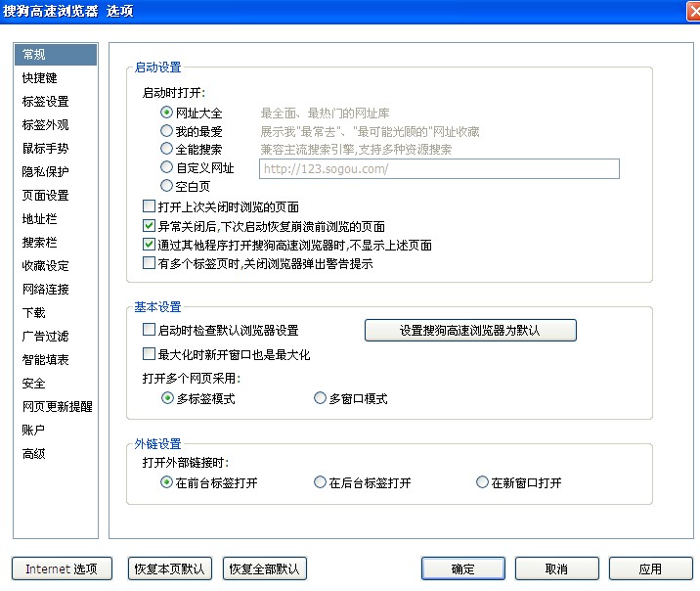This screenshot has width=700, height=591.
Task: Click 恢复本页默认 button
Action: tap(170, 568)
